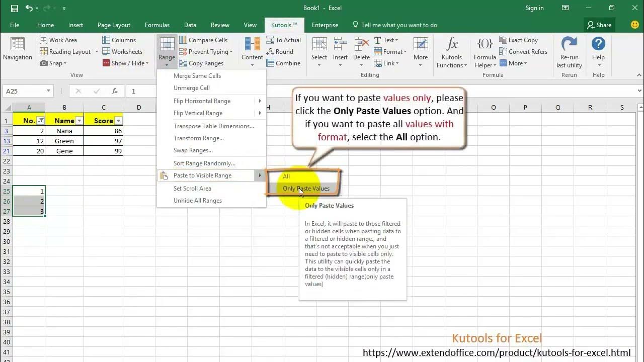Open the Format tool
Screen dimensions: 644x362
(x=390, y=52)
